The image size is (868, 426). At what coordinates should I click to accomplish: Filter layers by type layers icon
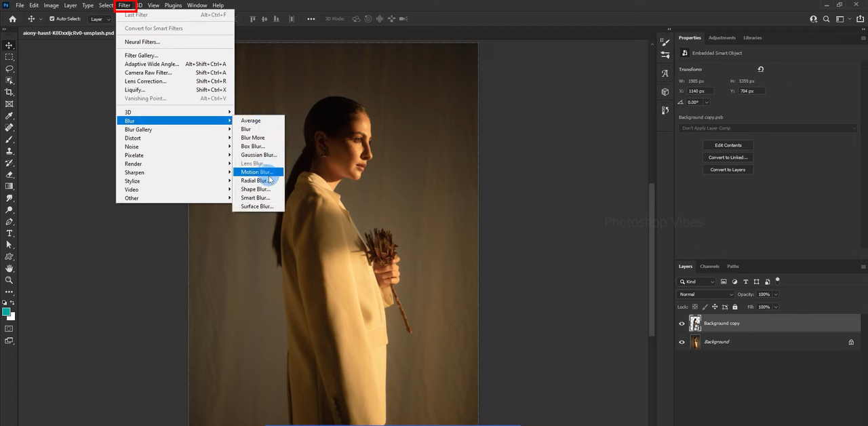[x=745, y=282]
